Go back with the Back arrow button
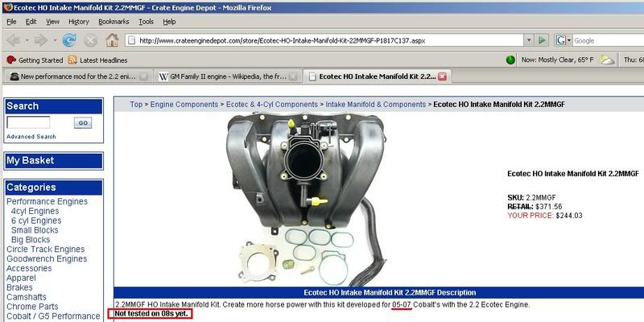Image resolution: width=644 pixels, height=322 pixels. [x=14, y=40]
